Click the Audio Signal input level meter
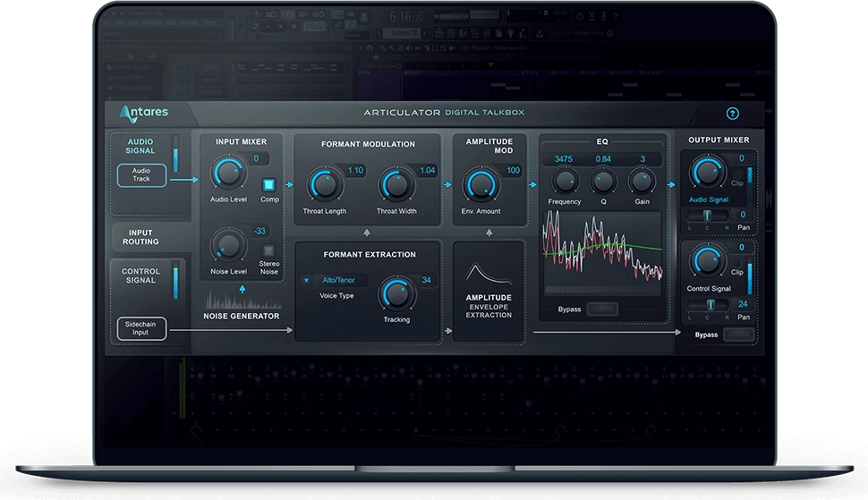 (x=176, y=153)
